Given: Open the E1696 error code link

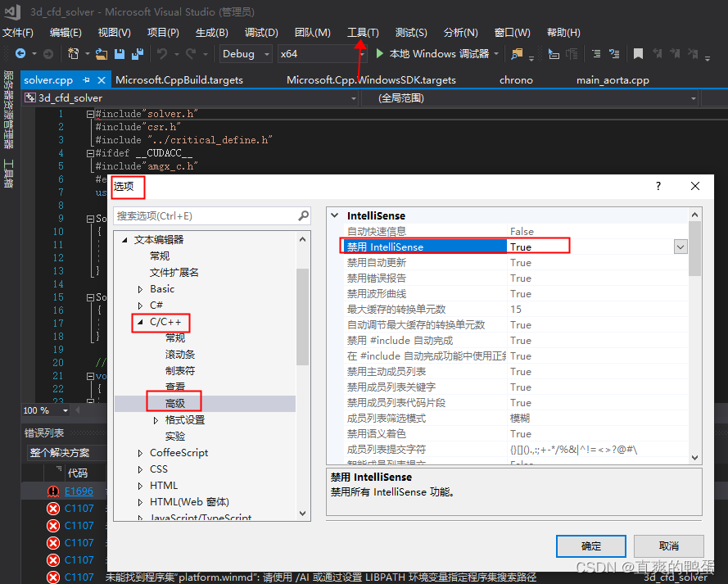Looking at the screenshot, I should coord(79,491).
